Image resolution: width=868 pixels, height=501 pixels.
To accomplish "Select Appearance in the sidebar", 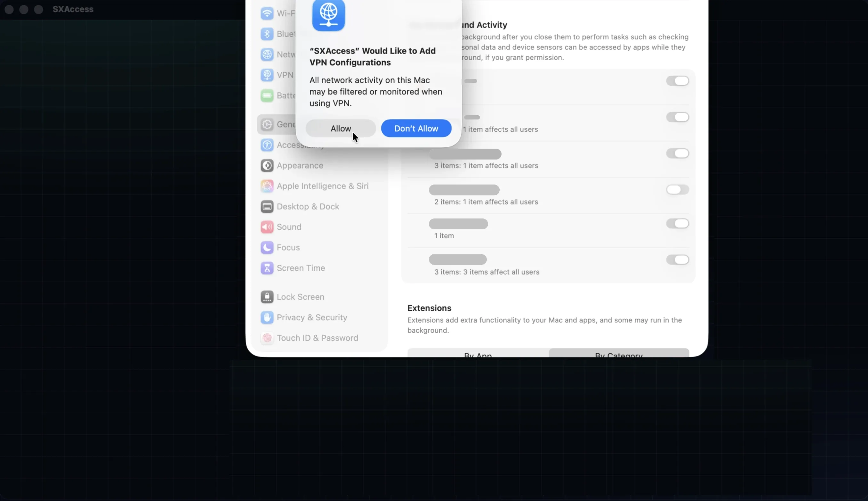I will tap(300, 166).
